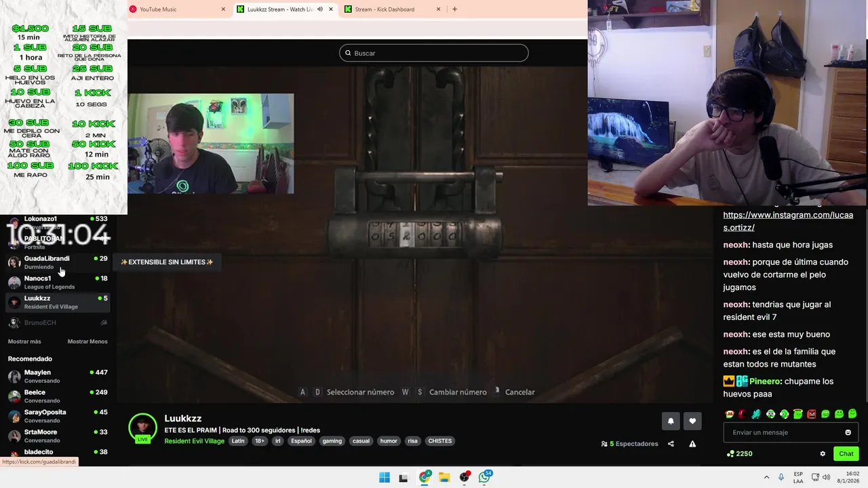Image resolution: width=868 pixels, height=488 pixels.
Task: Switch to YouTube Music tab
Action: [x=178, y=9]
